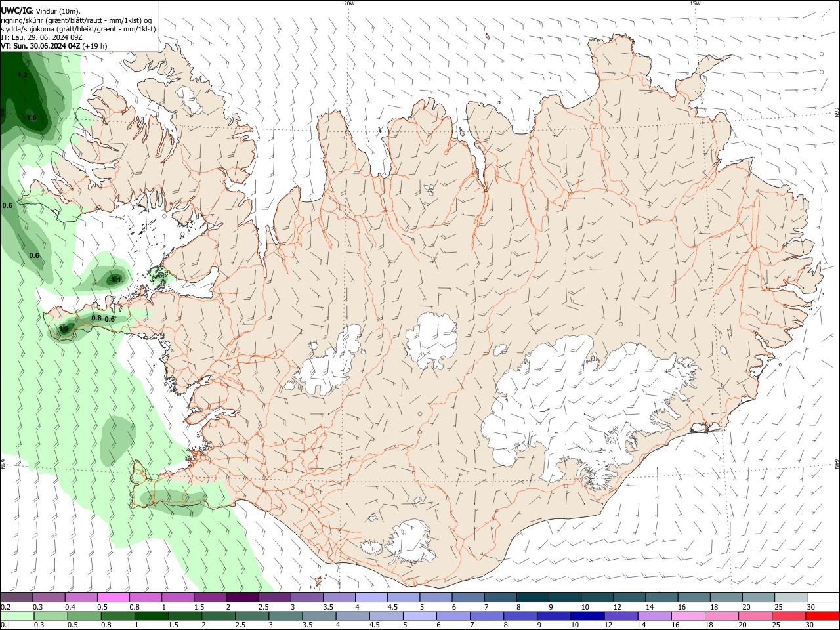Click lower legend swatch between 0.1 and 0.3
Image resolution: width=840 pixels, height=630 pixels.
17,616
